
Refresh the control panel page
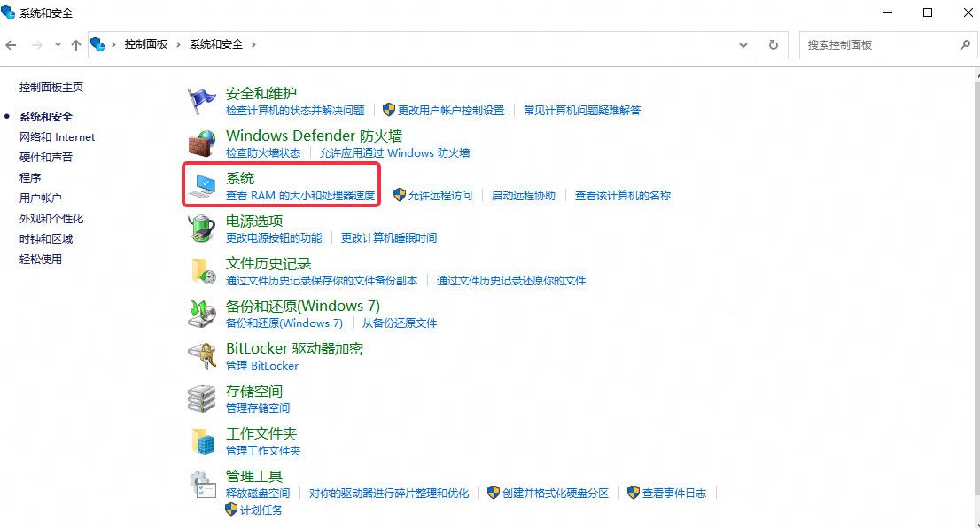774,45
